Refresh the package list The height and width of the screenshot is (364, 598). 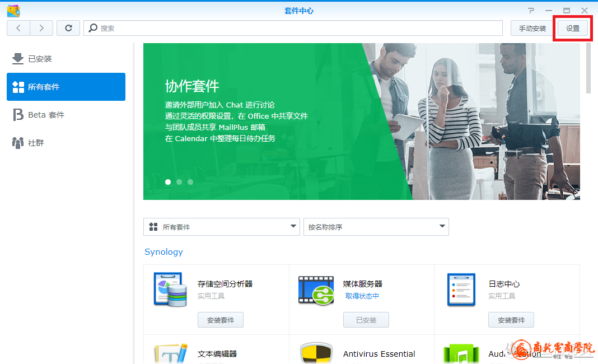click(68, 28)
